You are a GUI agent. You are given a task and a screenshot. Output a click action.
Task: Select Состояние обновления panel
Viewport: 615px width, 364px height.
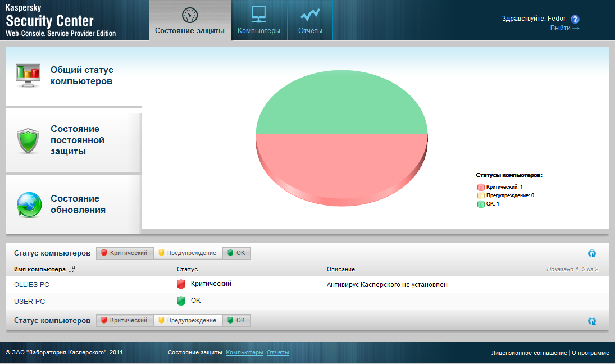74,204
